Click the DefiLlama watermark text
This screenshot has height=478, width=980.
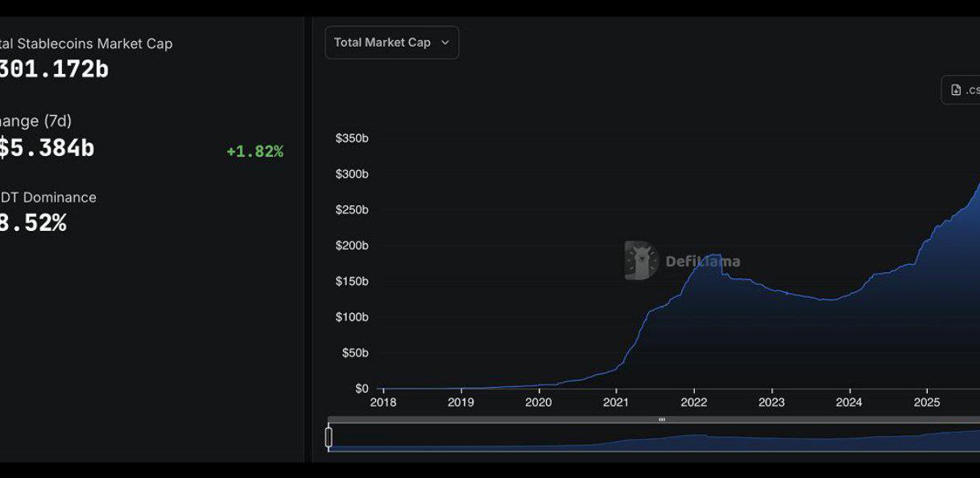tap(702, 262)
